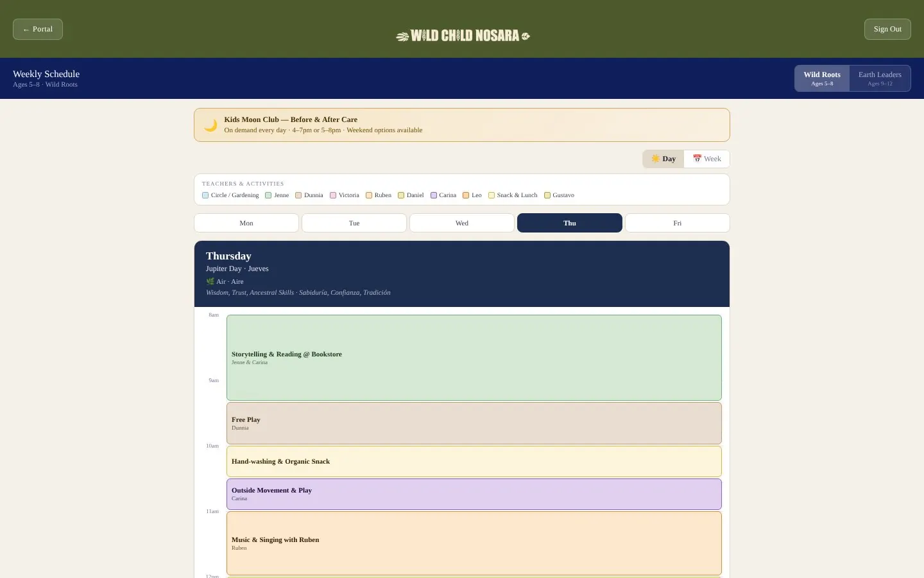Viewport: 924px width, 578px height.
Task: Click the Wild Child Nosara logo
Action: pyautogui.click(x=463, y=36)
